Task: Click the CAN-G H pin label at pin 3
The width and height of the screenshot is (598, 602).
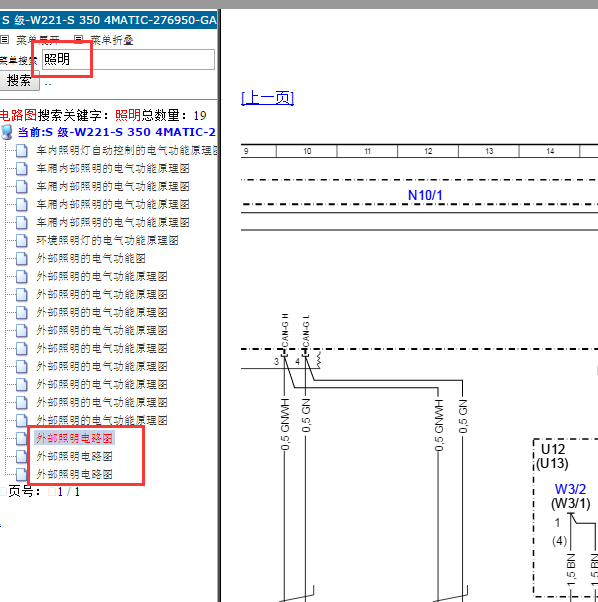Action: 285,331
